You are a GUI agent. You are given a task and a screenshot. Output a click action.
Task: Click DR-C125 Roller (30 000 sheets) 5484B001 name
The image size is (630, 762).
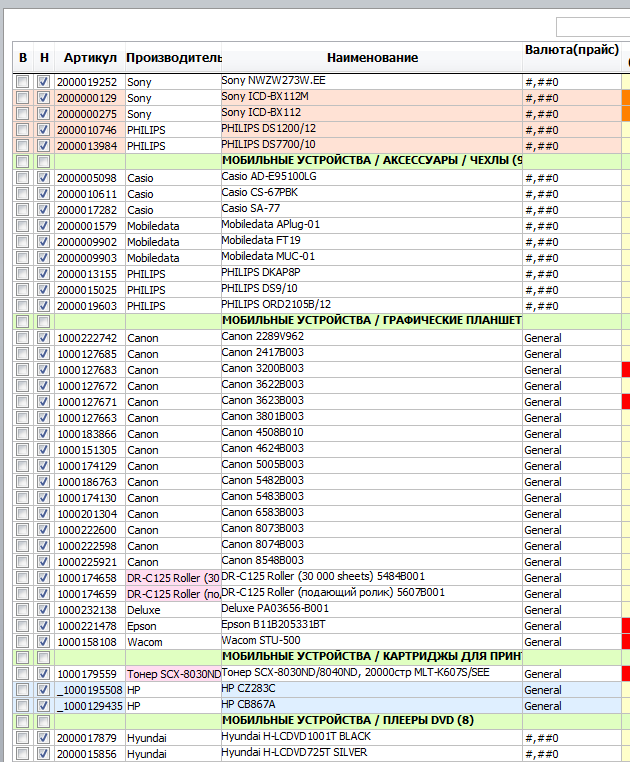372,576
